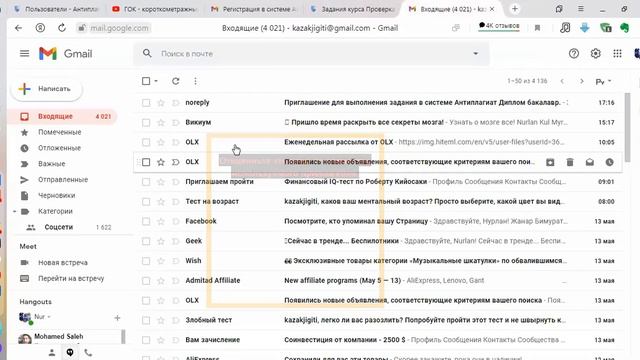
Task: Open the three-dot more actions menu
Action: 196,81
